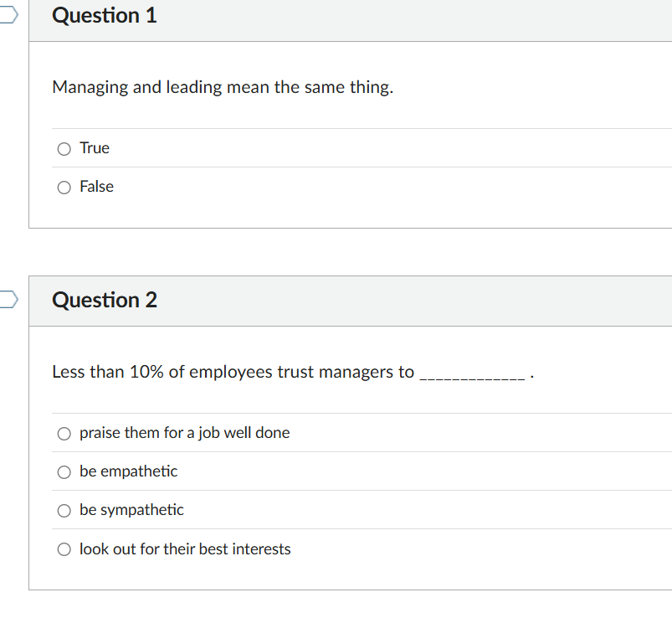Click "praise them for a job well done" text
This screenshot has width=672, height=618.
[x=184, y=433]
